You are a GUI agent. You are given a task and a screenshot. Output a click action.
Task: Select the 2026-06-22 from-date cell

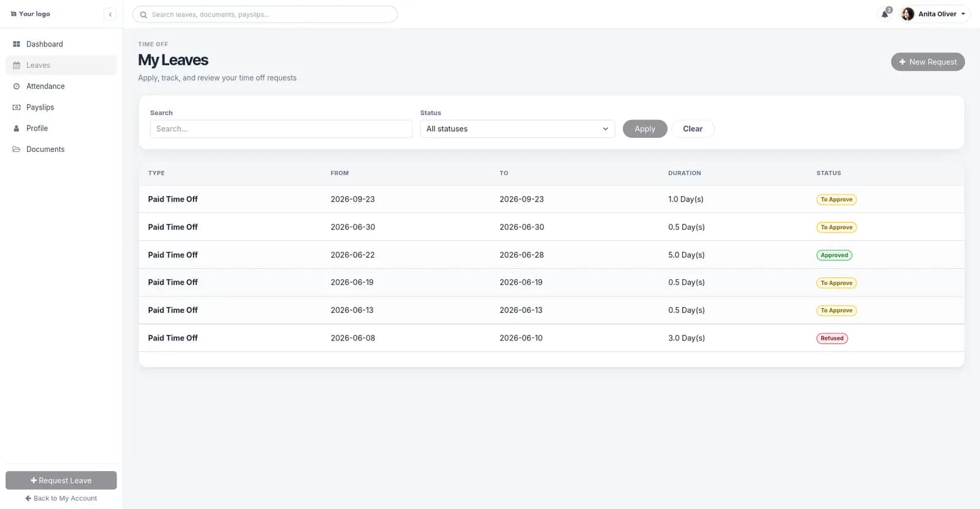(x=352, y=255)
